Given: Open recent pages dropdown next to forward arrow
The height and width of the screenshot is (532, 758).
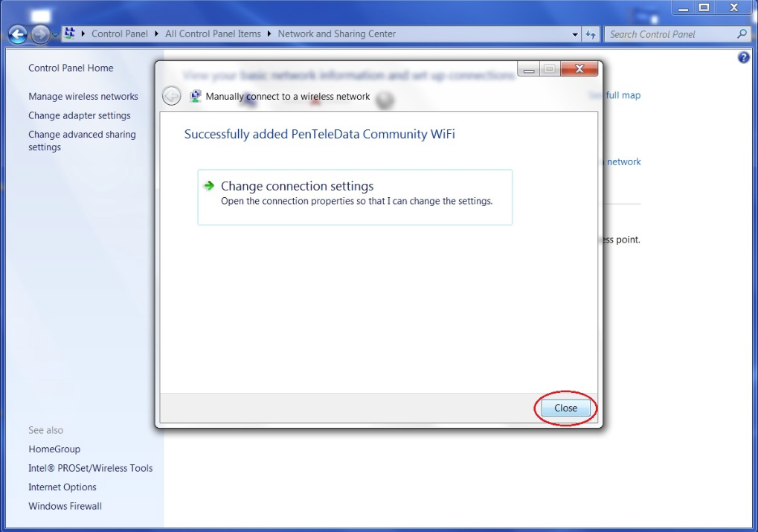Looking at the screenshot, I should [x=55, y=35].
